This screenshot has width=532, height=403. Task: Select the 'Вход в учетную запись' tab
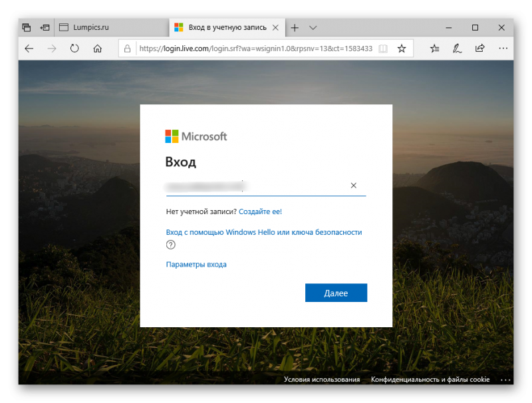point(227,27)
